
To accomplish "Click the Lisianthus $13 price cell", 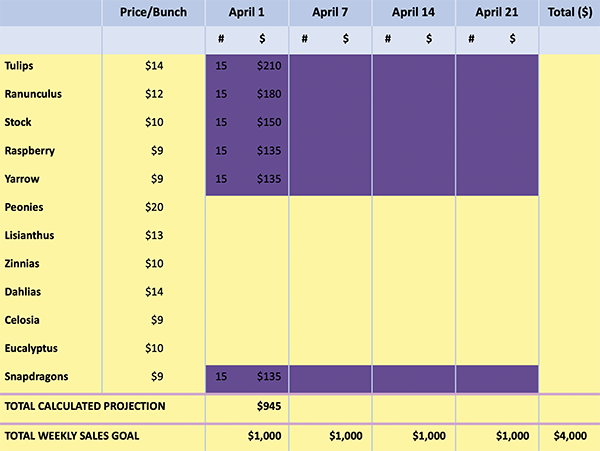I will 154,236.
